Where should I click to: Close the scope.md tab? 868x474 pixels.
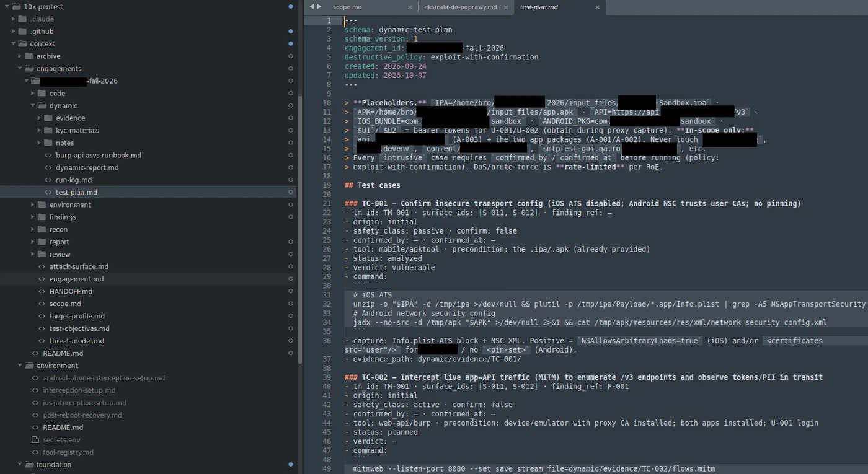410,7
